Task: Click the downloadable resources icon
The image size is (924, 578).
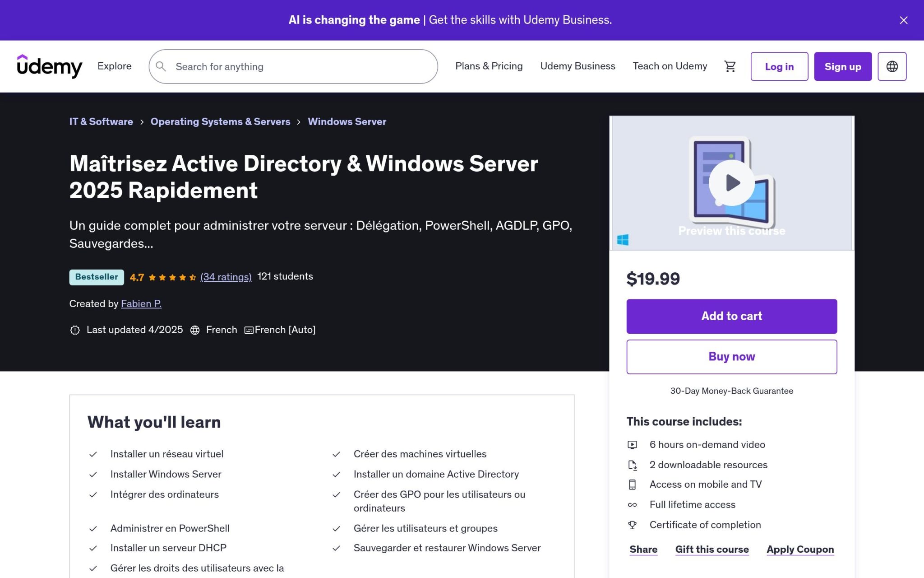Action: (x=632, y=465)
